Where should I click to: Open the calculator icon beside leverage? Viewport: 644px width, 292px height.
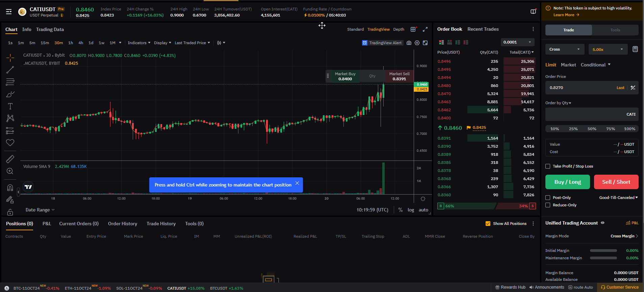point(635,49)
